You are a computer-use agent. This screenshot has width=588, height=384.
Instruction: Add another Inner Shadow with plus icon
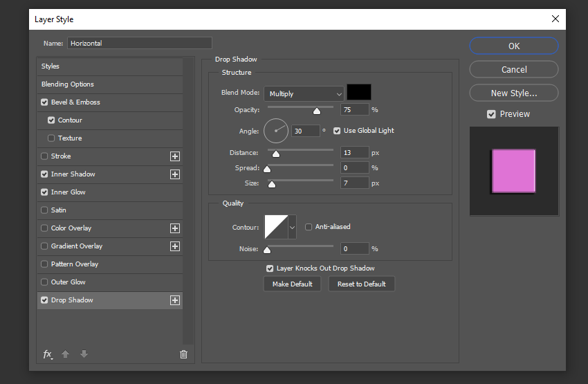[x=175, y=174]
